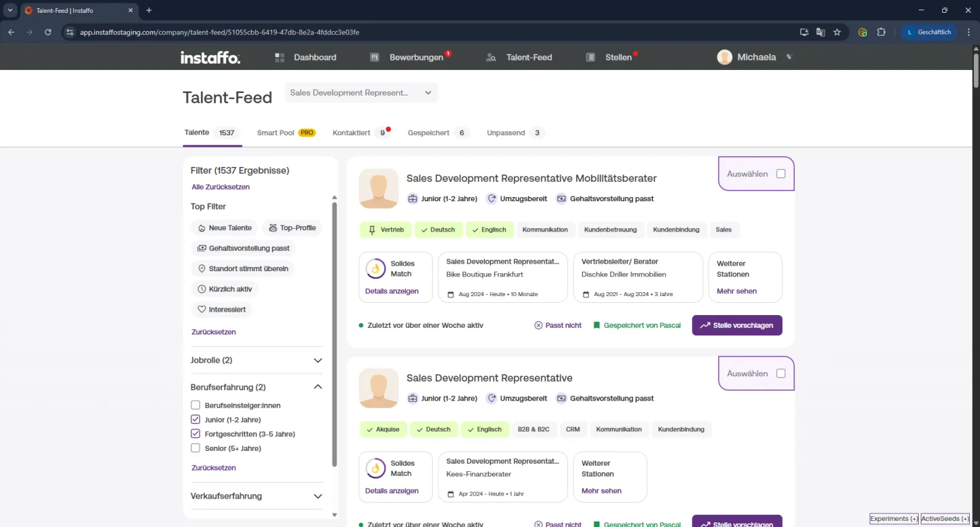Check the Berufseinsteiger:innen checkbox
Image resolution: width=980 pixels, height=527 pixels.
point(196,405)
